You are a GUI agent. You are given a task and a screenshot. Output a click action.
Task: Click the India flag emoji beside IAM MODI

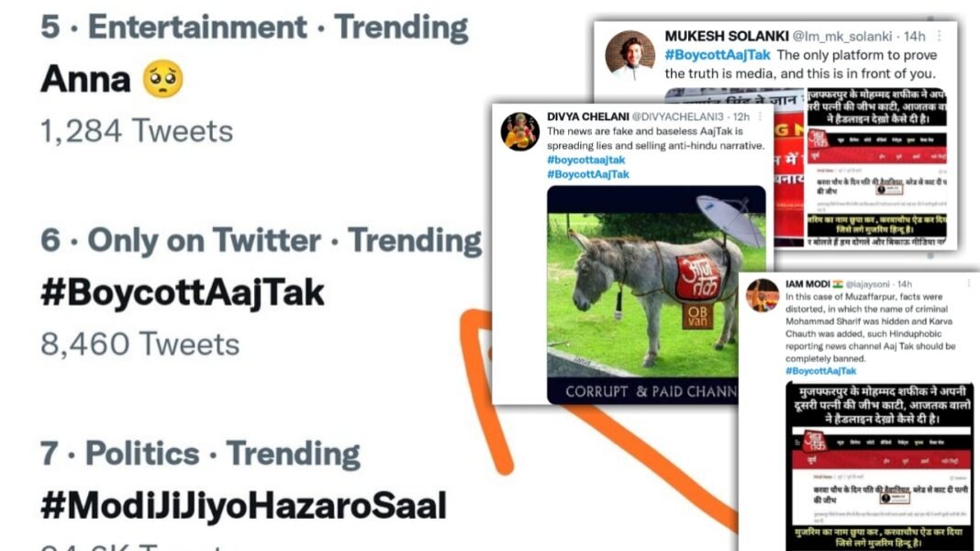point(838,285)
